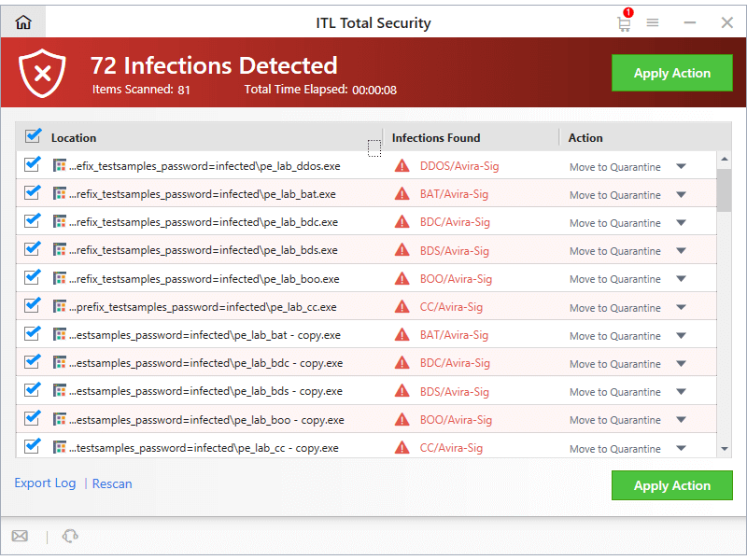Viewport: 747px width, 560px height.
Task: Click file icon of pe_lab_bds.exe
Action: [x=59, y=249]
